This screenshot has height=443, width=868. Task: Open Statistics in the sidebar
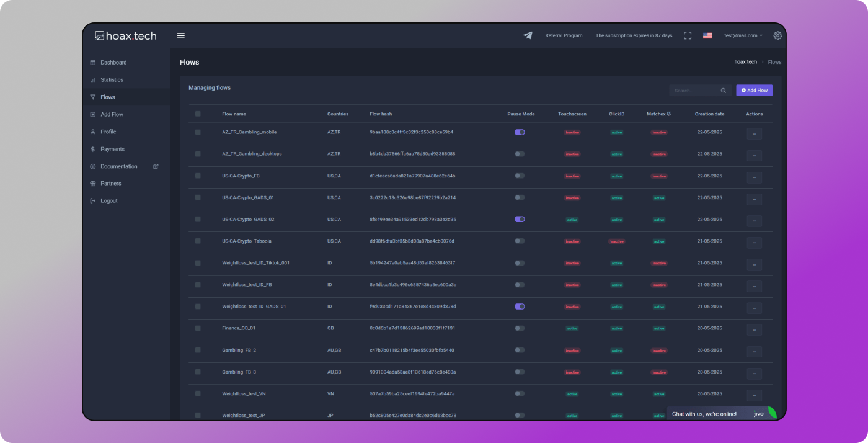point(112,79)
